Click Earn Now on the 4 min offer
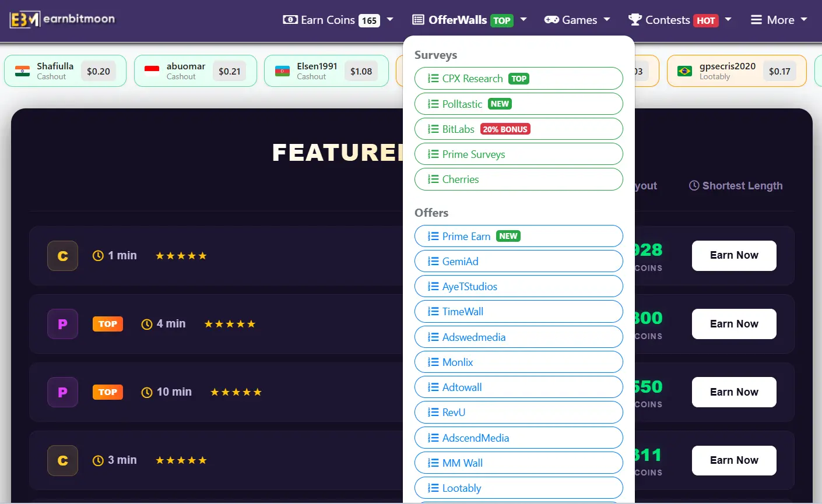822x504 pixels. pos(734,324)
